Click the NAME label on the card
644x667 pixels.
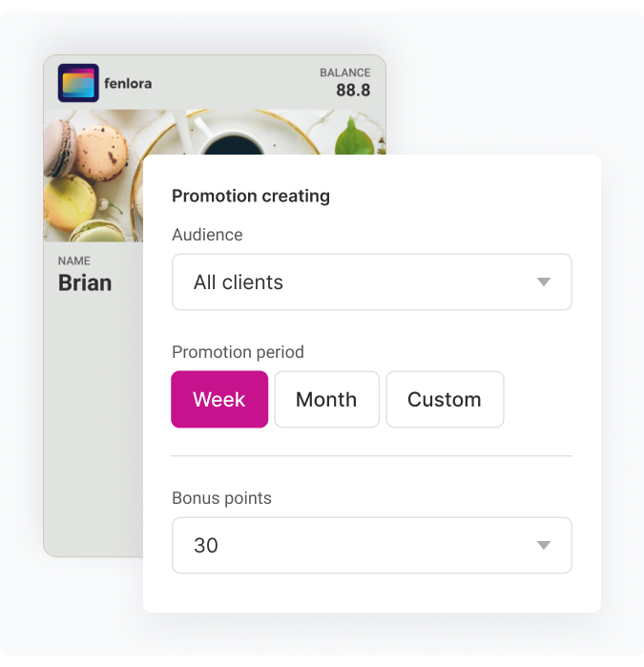74,261
